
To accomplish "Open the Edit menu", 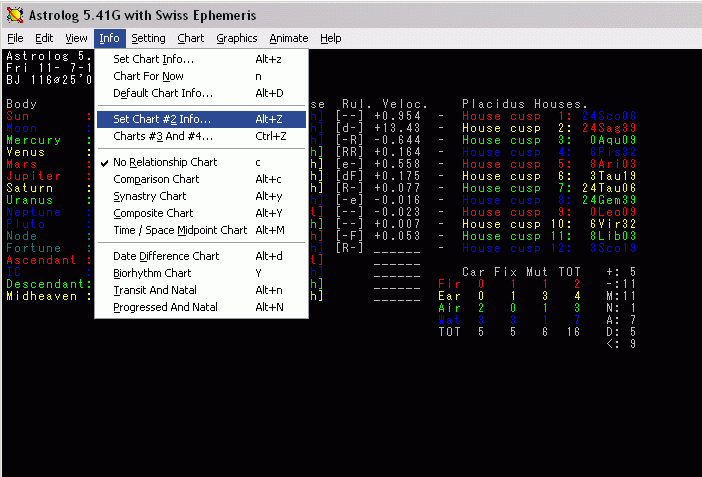I will [x=44, y=39].
